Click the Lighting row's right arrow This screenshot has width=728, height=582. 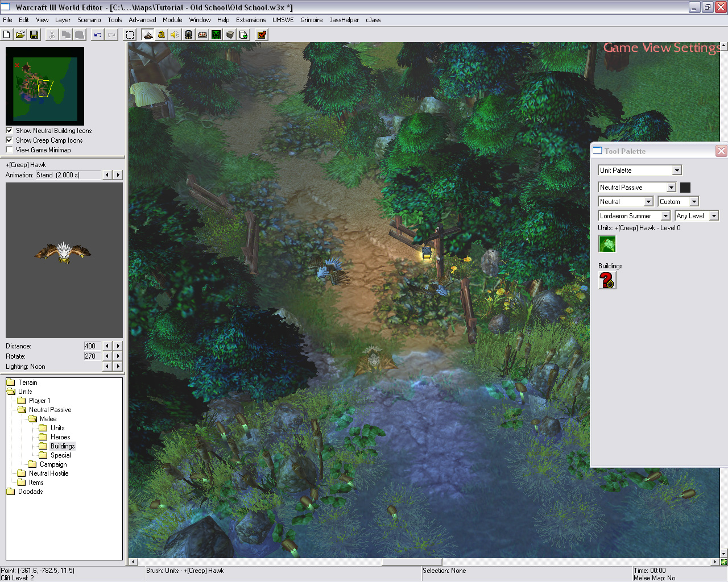pyautogui.click(x=118, y=367)
